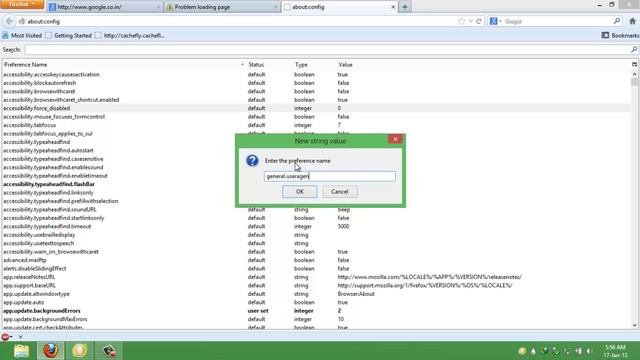Open the Firefox application menu button
Screen dimensions: 640x360
(x=22, y=4)
